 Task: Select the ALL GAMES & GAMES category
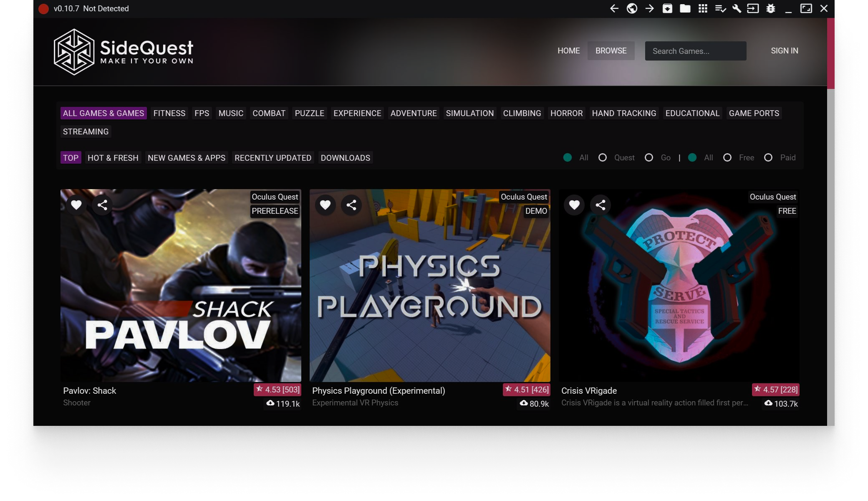click(x=103, y=113)
